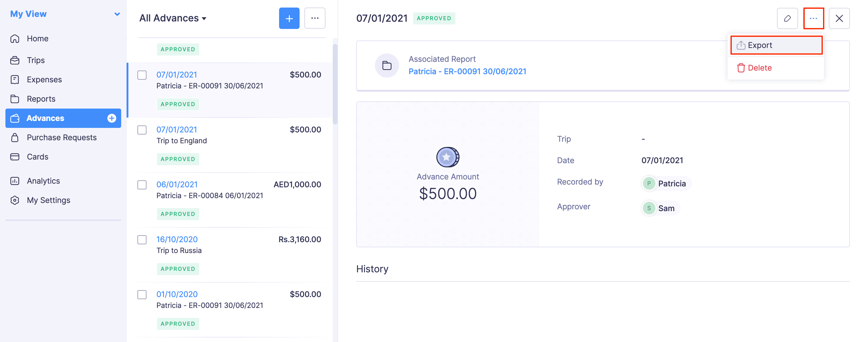
Task: Open Cards section in the sidebar
Action: (x=37, y=157)
